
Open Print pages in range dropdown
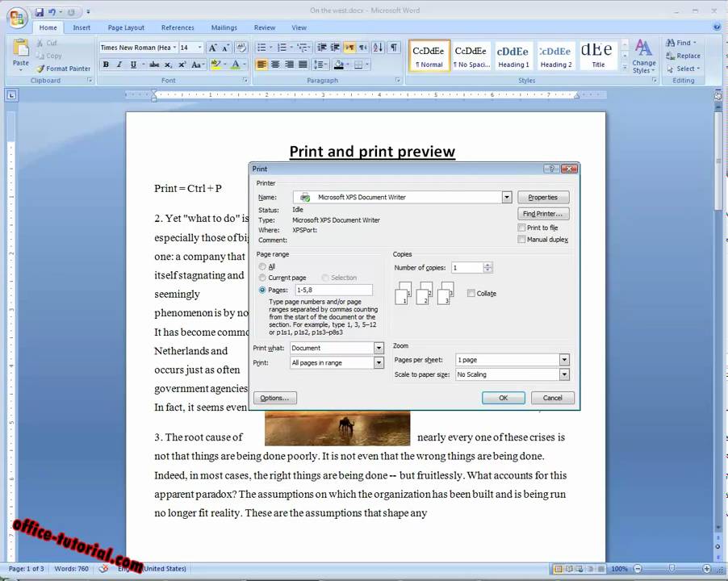[379, 363]
